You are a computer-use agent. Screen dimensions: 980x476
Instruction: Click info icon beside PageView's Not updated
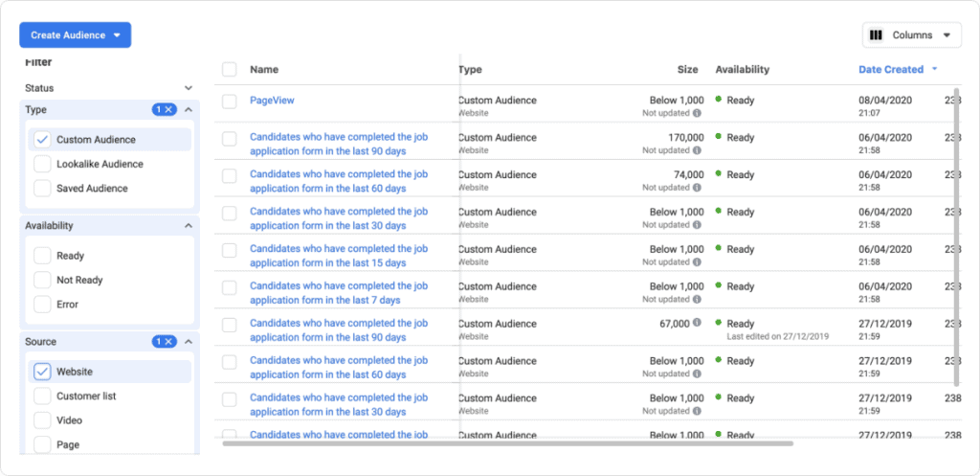pos(697,113)
